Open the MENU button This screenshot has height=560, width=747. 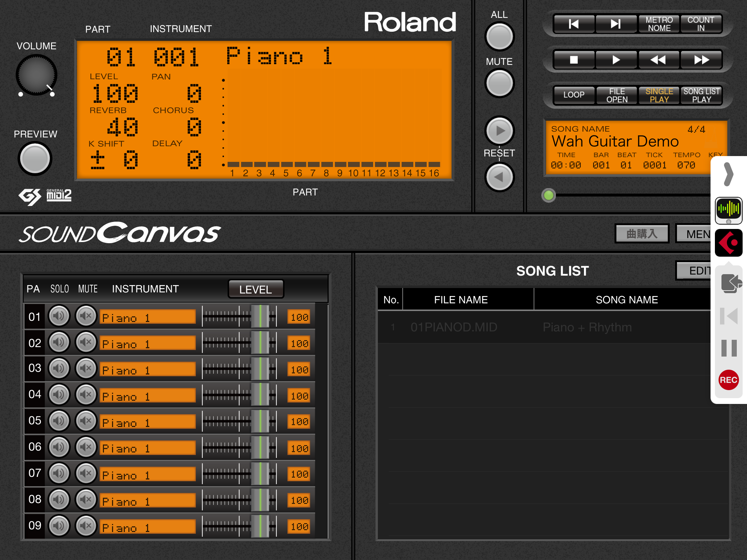[x=694, y=234]
